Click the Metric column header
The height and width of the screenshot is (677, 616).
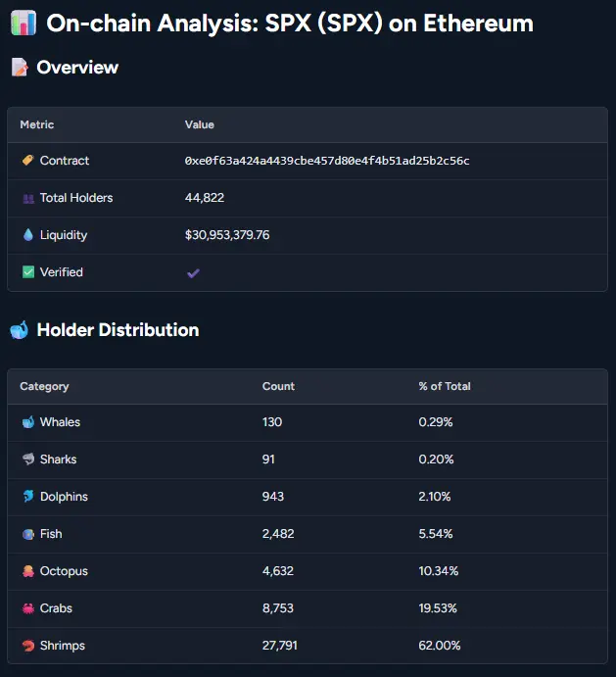tap(37, 124)
